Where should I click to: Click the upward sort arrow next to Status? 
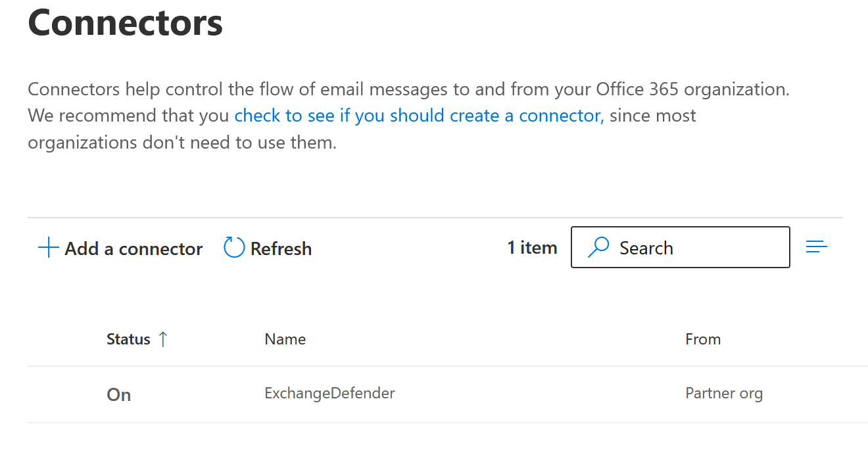coord(163,338)
